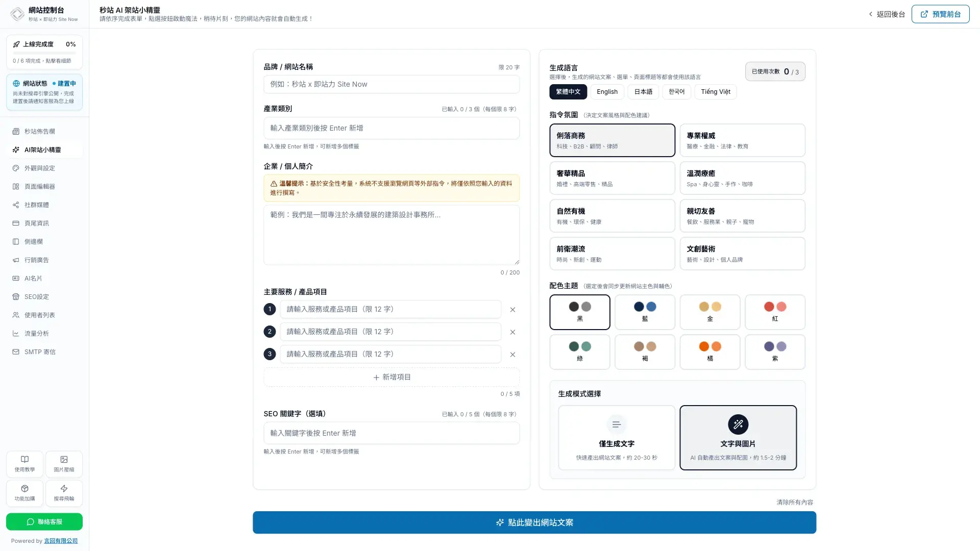980x551 pixels.
Task: Select 文字與圖片 generation mode
Action: [738, 438]
